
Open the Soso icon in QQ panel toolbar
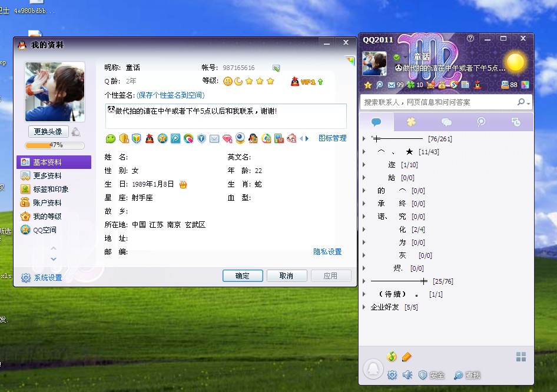coord(453,85)
